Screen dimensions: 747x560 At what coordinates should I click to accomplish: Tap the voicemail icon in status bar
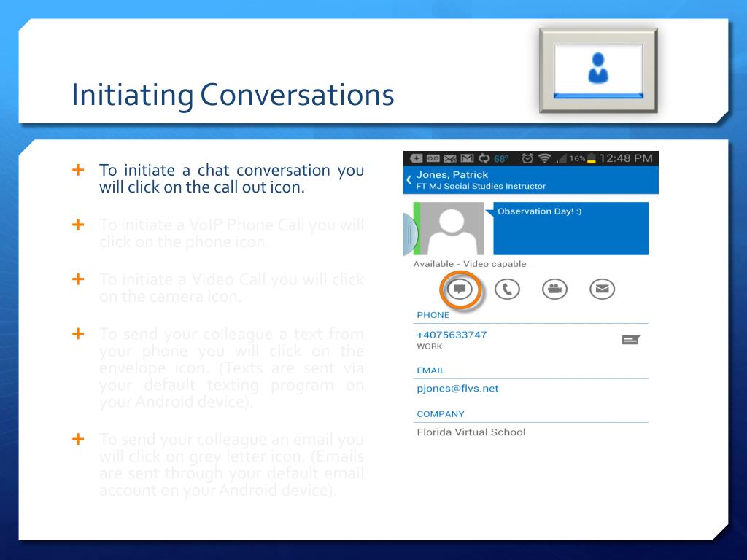(433, 158)
